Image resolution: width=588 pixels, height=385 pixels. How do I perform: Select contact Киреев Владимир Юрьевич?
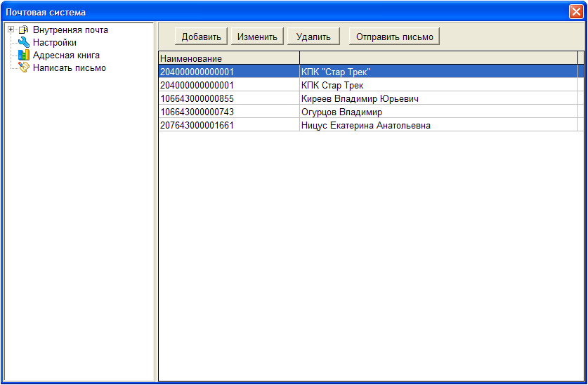coord(359,99)
